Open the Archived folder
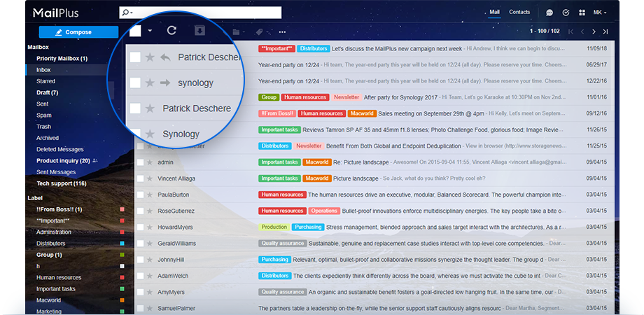The width and height of the screenshot is (644, 315). pyautogui.click(x=47, y=138)
